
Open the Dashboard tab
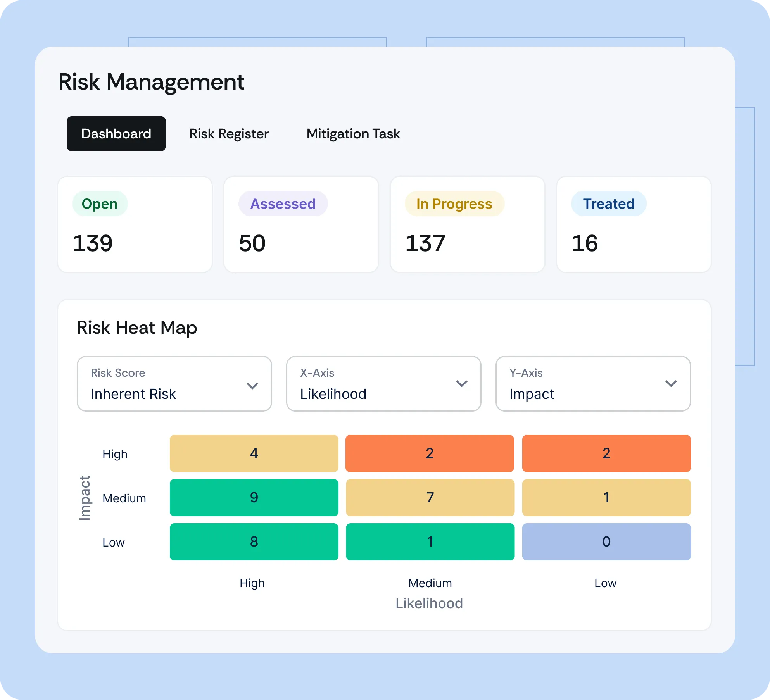click(x=116, y=134)
